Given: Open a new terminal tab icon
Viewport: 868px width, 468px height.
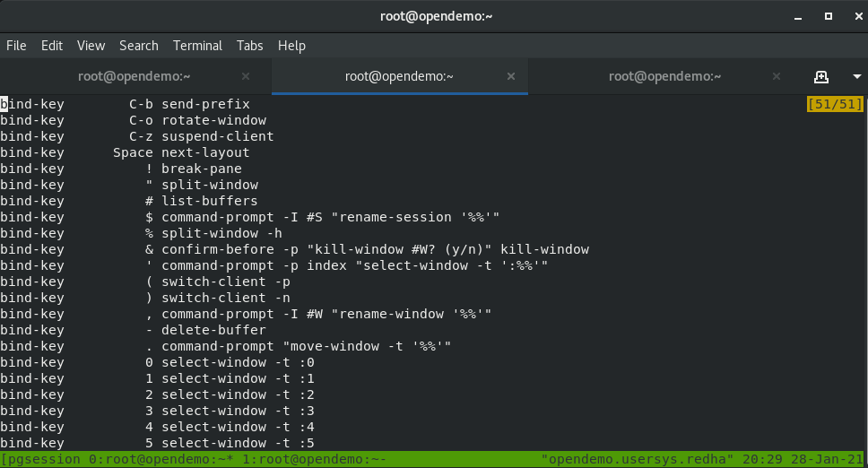Looking at the screenshot, I should (x=820, y=76).
